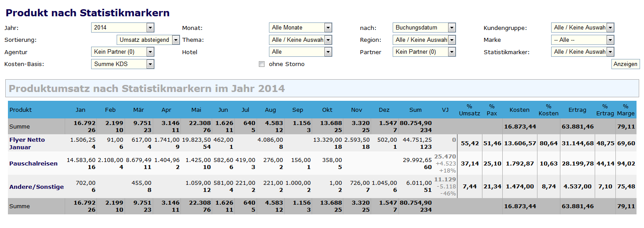Viewport: 644px width, 228px height.
Task: Open the Agentur dropdown 'Kein Partner (0)'
Action: click(x=123, y=52)
